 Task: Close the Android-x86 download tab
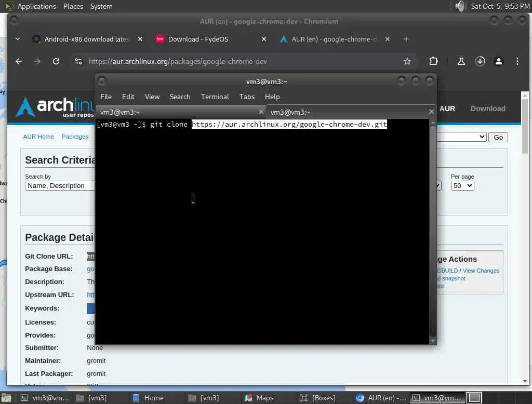coord(140,39)
